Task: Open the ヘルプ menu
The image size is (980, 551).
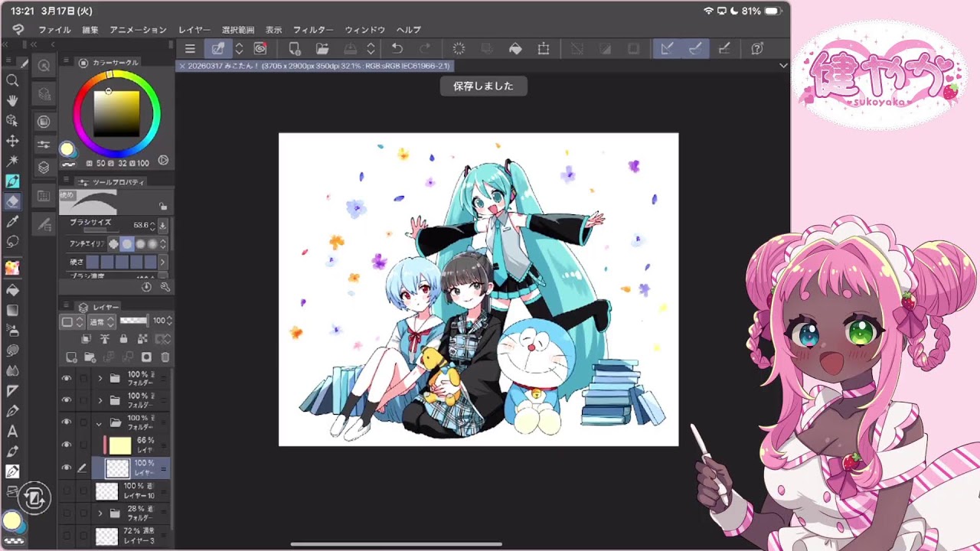Action: [409, 30]
